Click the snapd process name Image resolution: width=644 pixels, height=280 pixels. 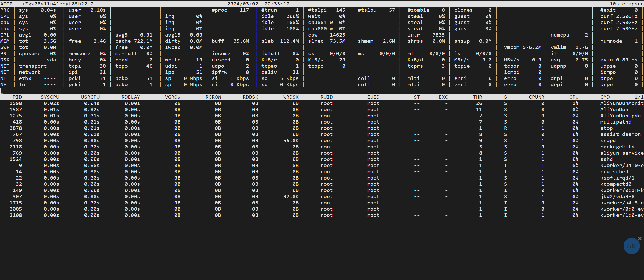coord(608,140)
